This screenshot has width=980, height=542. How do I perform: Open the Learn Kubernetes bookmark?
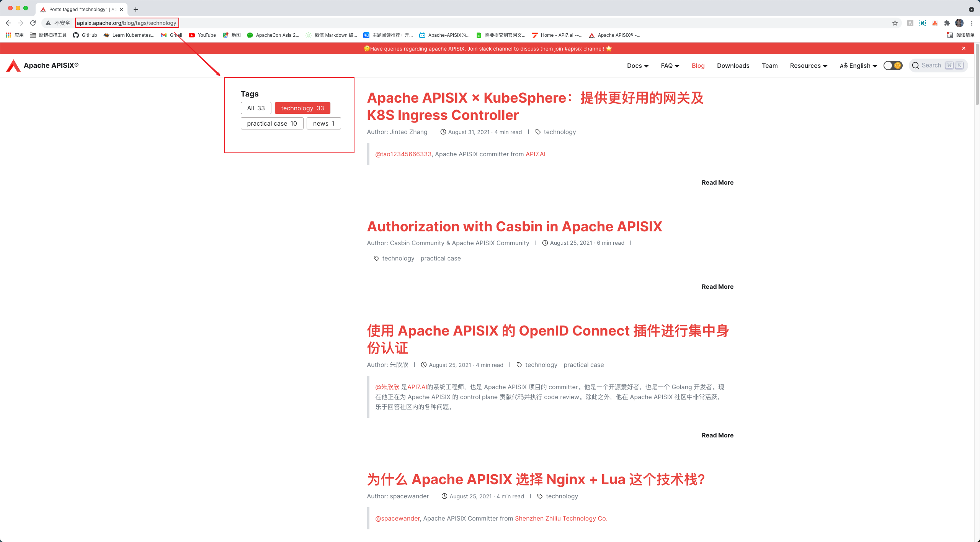point(129,35)
